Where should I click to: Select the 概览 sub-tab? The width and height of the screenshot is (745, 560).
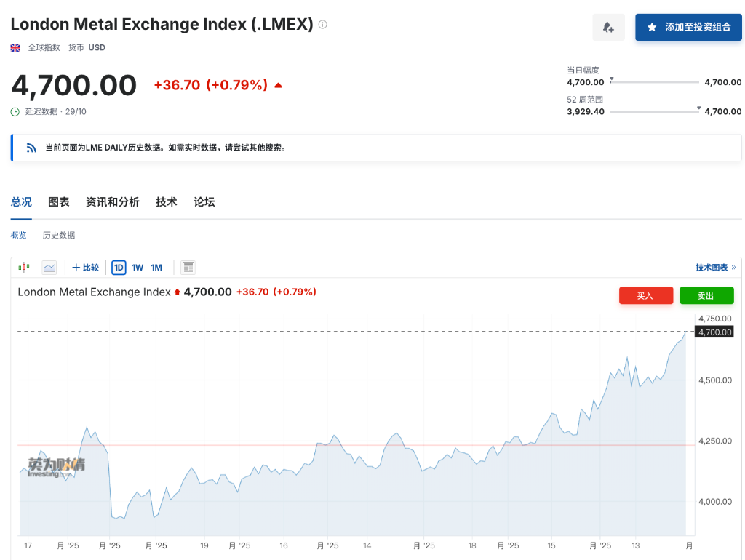click(x=18, y=235)
